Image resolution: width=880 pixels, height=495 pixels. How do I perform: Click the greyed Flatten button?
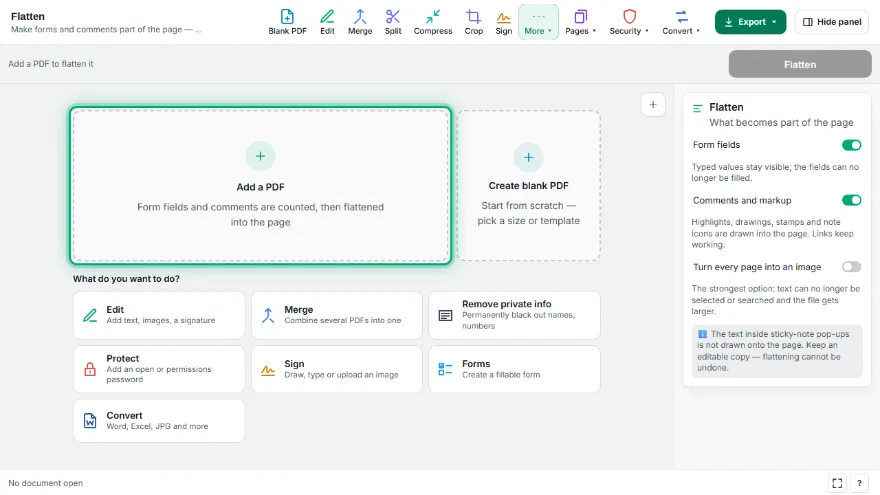pos(800,65)
